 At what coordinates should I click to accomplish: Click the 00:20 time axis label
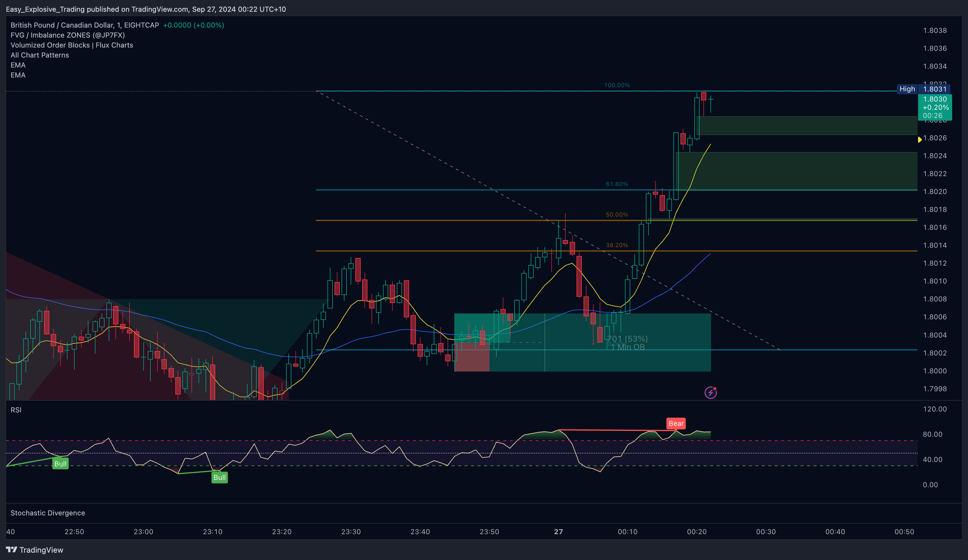pos(696,532)
